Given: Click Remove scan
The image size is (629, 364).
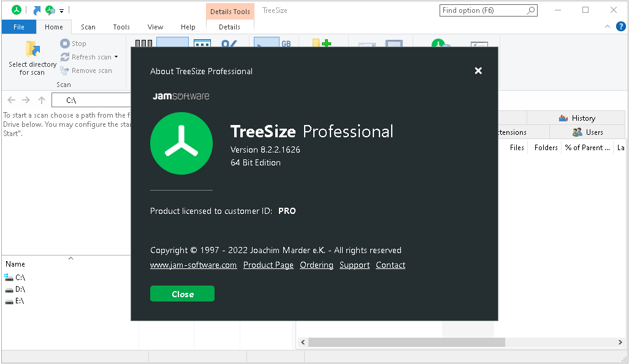Looking at the screenshot, I should pyautogui.click(x=86, y=70).
